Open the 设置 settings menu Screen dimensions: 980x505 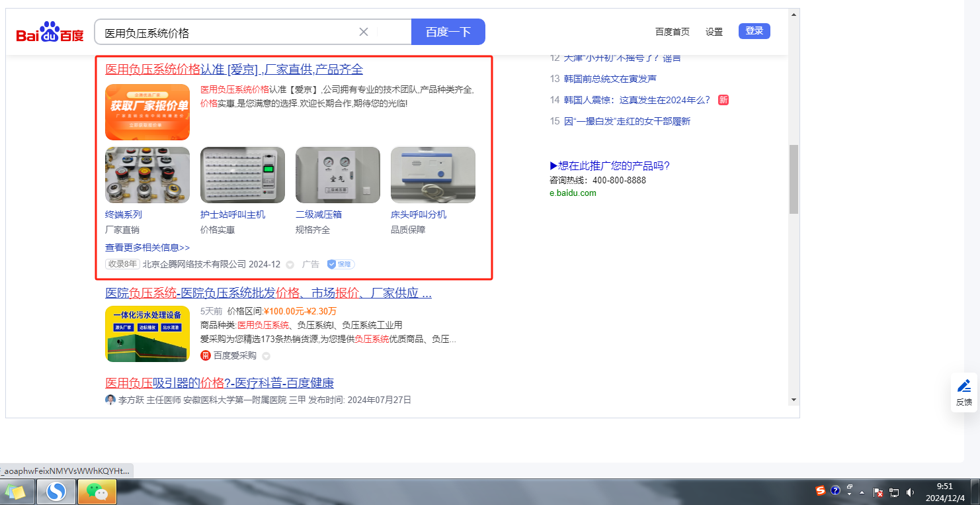tap(714, 32)
